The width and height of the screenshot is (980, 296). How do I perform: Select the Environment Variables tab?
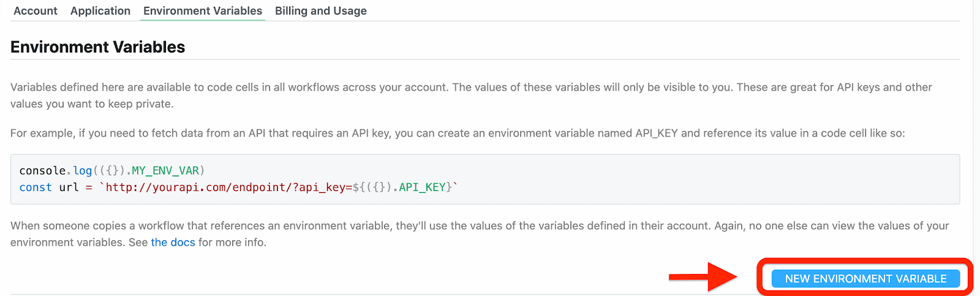203,11
